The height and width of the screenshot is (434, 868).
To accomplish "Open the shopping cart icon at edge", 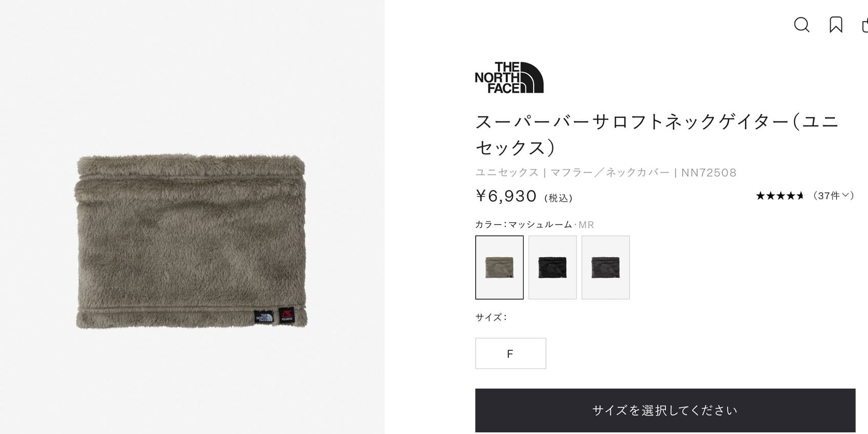I will tap(865, 25).
